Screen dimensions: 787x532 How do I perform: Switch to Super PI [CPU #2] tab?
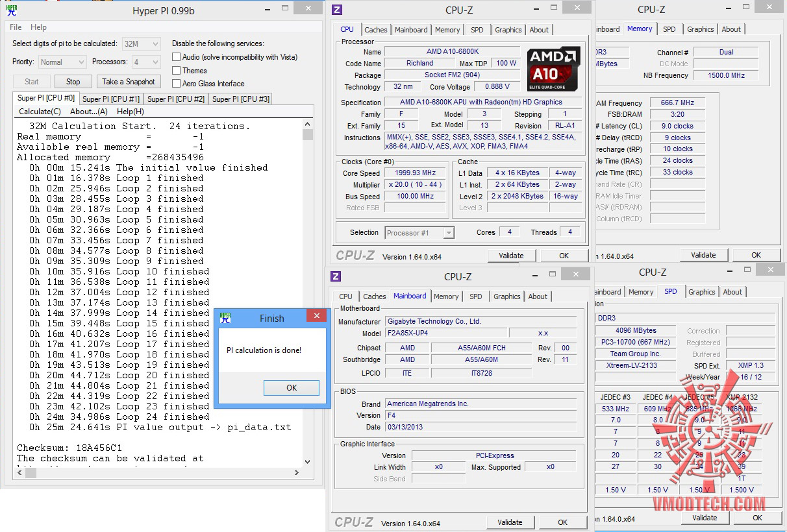[175, 99]
